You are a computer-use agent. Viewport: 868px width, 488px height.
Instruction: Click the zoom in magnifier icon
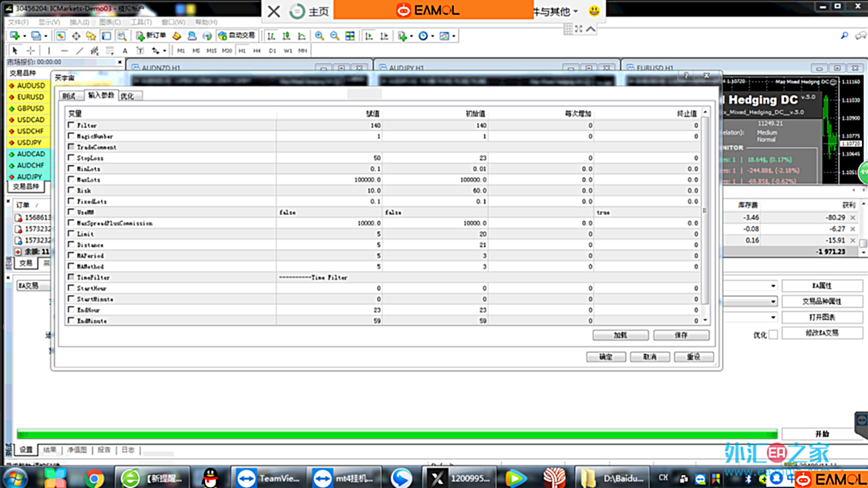pos(319,35)
